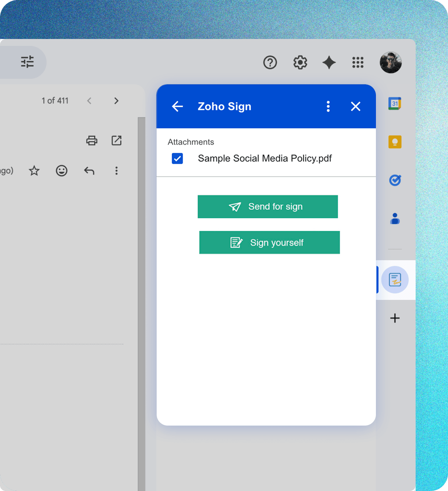Image resolution: width=448 pixels, height=491 pixels.
Task: Select the Zoho Sign add-on icon
Action: (x=395, y=280)
